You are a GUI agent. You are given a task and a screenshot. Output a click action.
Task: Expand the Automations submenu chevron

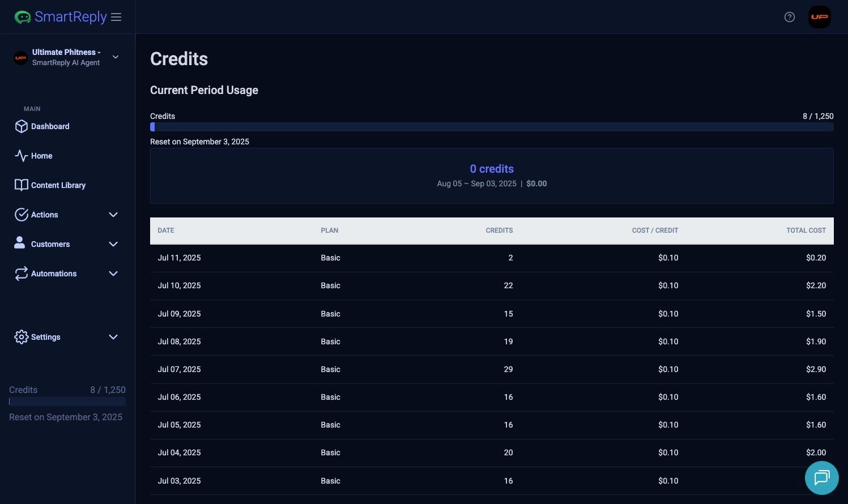113,274
